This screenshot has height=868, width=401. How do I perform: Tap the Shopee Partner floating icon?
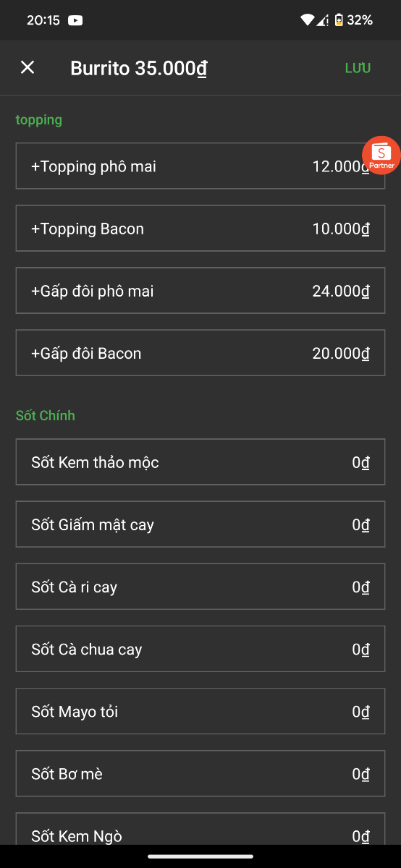click(x=381, y=155)
